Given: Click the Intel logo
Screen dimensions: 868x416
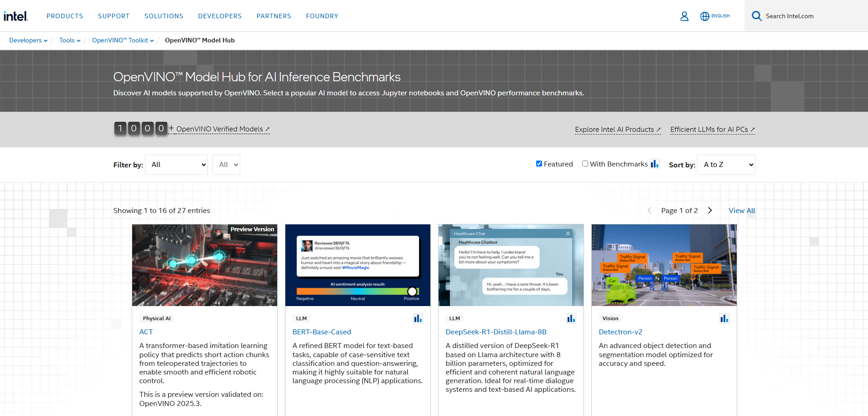Looking at the screenshot, I should [16, 16].
